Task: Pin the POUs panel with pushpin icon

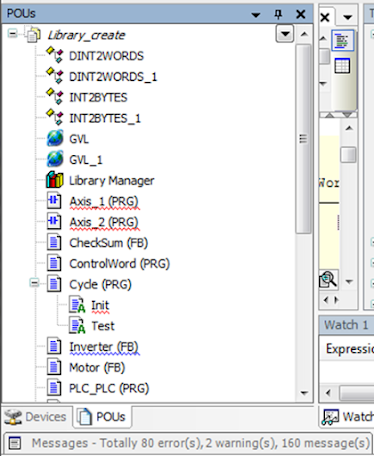Action: click(278, 14)
